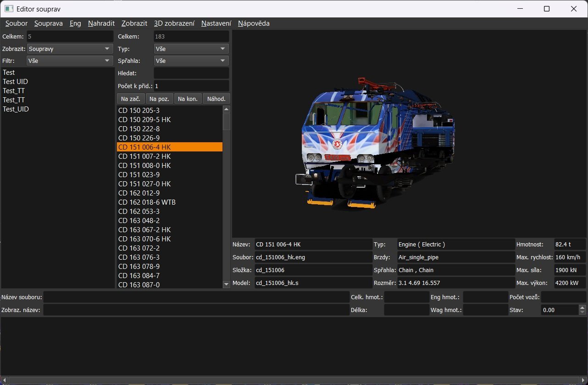Increase the Stav value with up arrow
This screenshot has width=588, height=385.
coord(582,308)
